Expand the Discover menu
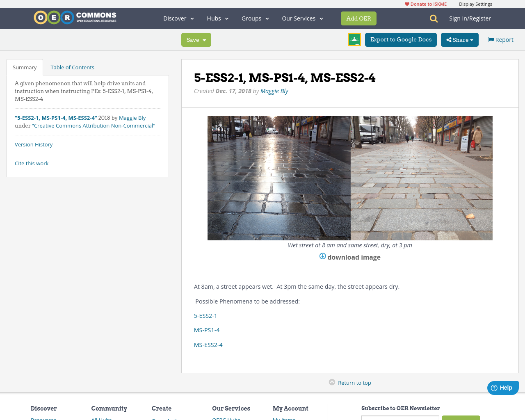Screen dimensions: 525x420 [x=178, y=18]
